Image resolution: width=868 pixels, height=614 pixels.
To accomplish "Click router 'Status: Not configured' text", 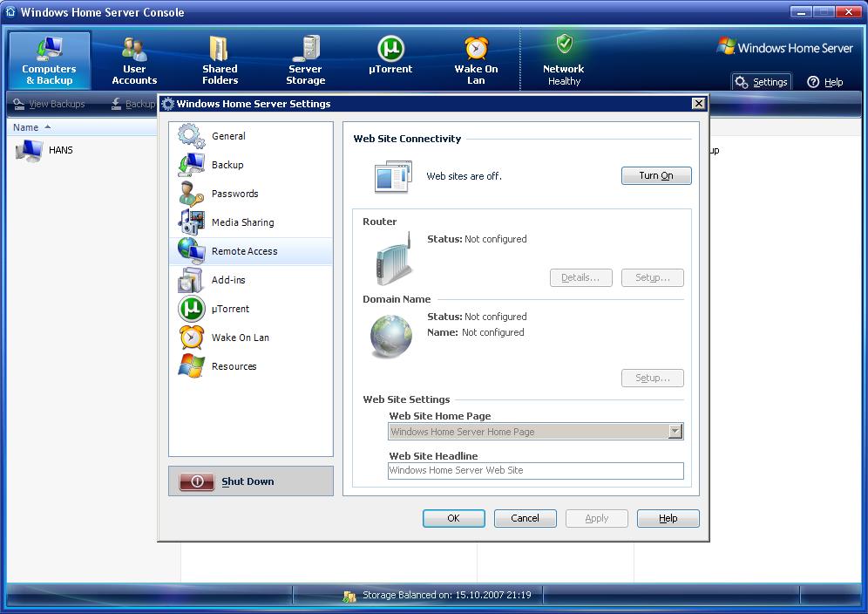I will 477,239.
